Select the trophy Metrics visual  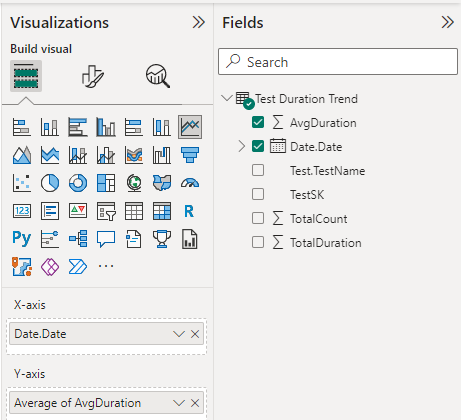tap(162, 239)
